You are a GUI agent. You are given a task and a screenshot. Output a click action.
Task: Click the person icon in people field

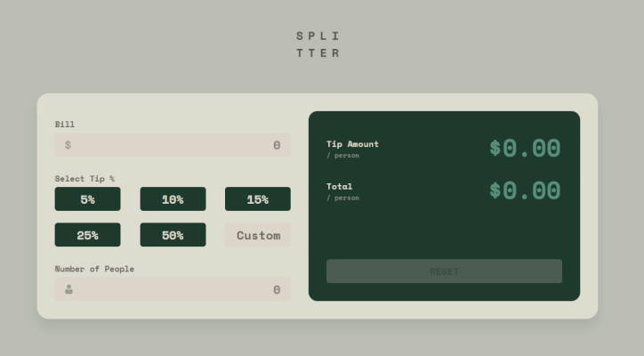tap(68, 289)
